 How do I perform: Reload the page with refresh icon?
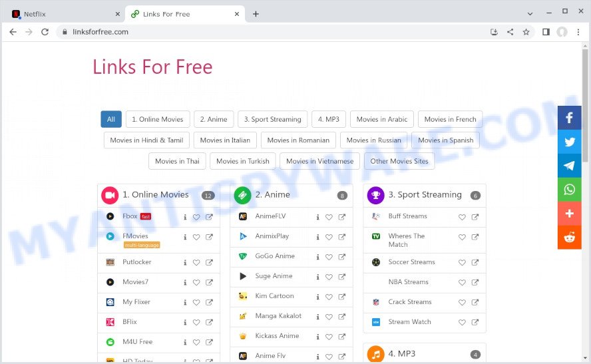pyautogui.click(x=45, y=32)
